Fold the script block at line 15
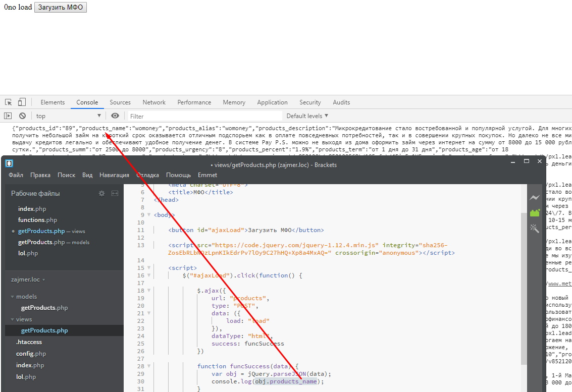 tap(149, 268)
